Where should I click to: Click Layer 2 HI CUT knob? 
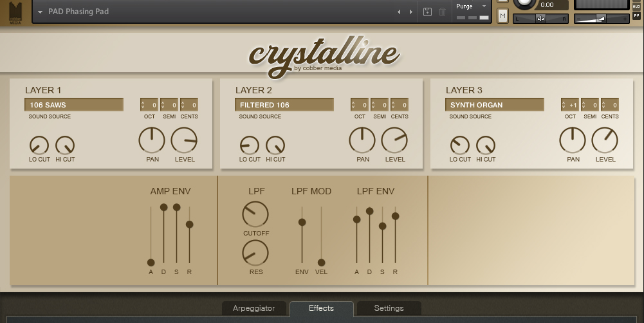[x=275, y=145]
